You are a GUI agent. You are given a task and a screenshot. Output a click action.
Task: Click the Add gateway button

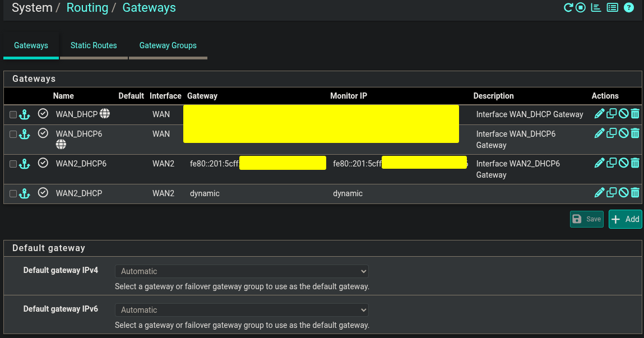click(625, 219)
